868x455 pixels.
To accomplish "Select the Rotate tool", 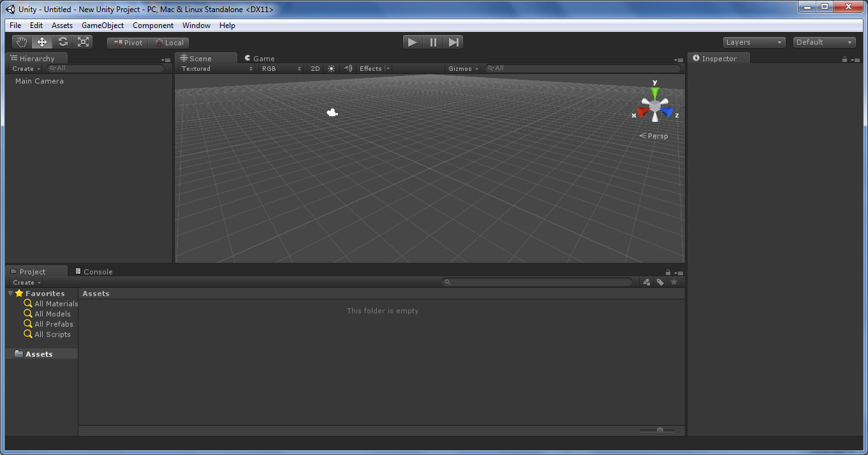I will (x=63, y=41).
